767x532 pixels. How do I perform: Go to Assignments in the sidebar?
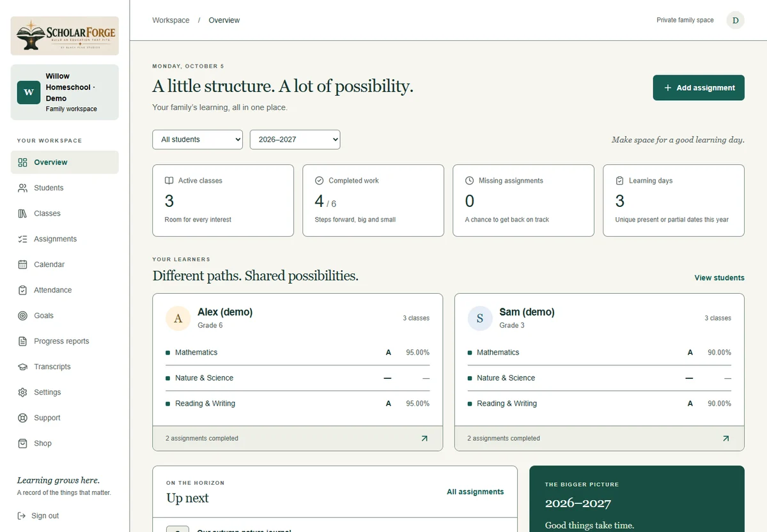click(x=65, y=239)
